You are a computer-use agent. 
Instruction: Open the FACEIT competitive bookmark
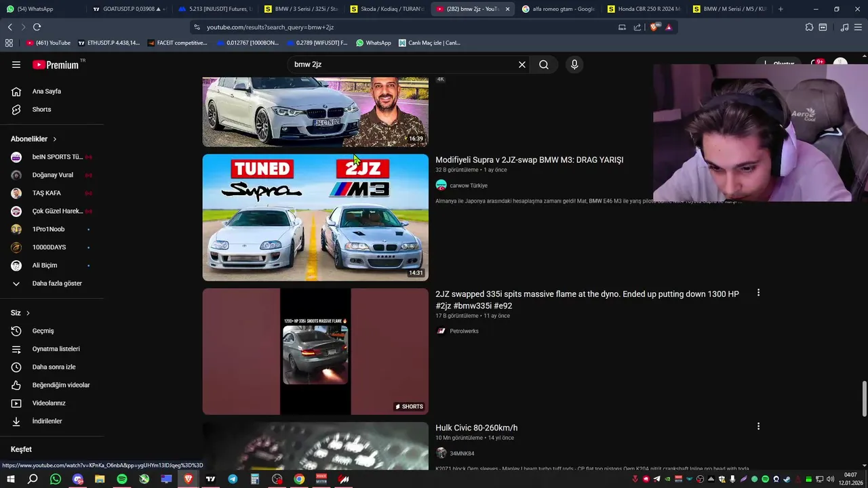click(x=176, y=43)
